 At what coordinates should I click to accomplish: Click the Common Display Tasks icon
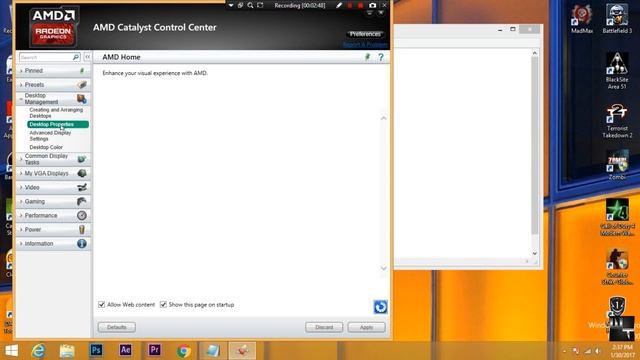tap(82, 159)
